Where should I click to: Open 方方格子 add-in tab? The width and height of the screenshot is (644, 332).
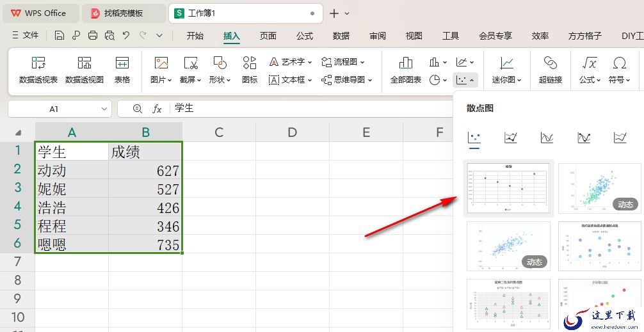(585, 36)
